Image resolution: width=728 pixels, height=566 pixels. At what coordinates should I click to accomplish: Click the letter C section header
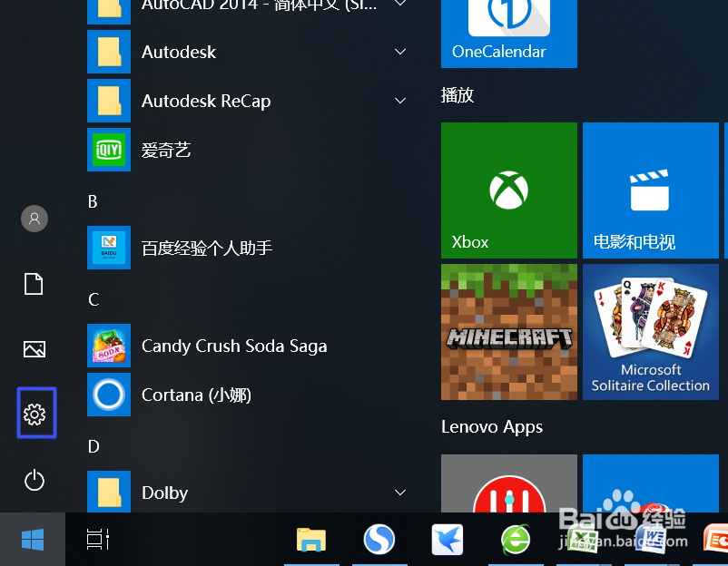click(93, 299)
